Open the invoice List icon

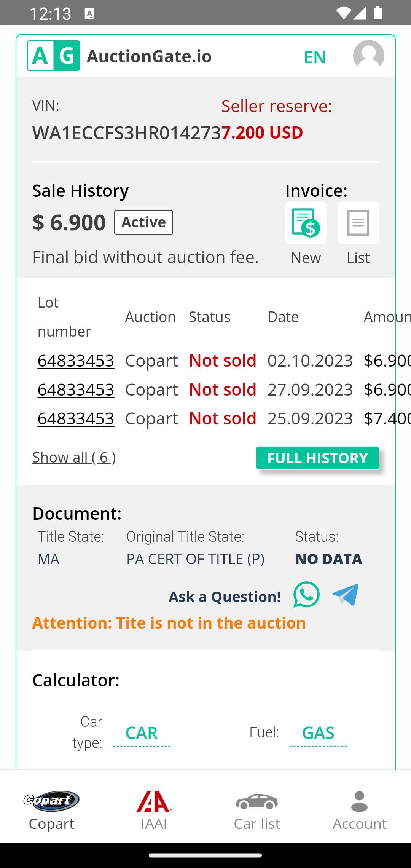358,223
